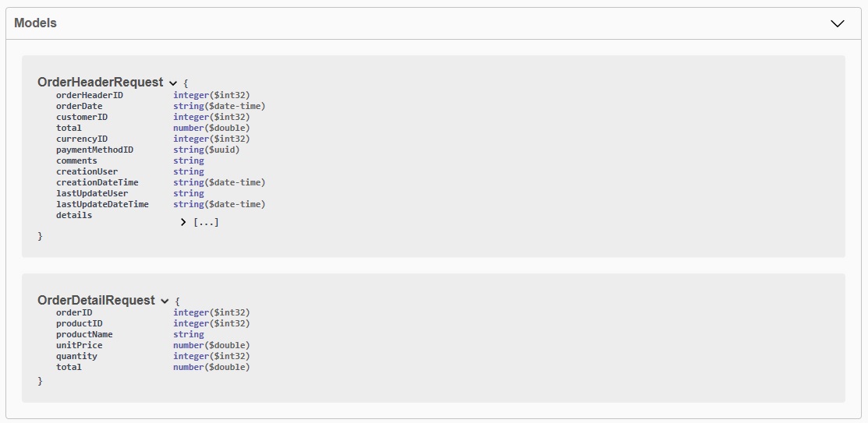Collapse the Models section chevron
Screen dimensions: 868x423
pyautogui.click(x=838, y=23)
